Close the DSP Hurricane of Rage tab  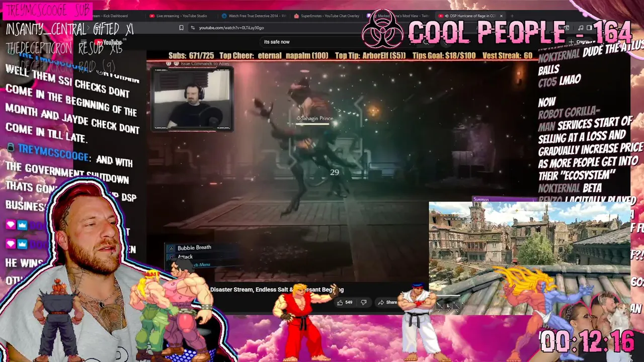point(501,16)
